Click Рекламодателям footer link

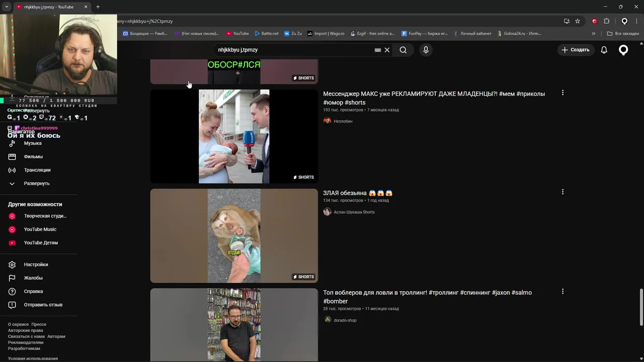pyautogui.click(x=26, y=342)
